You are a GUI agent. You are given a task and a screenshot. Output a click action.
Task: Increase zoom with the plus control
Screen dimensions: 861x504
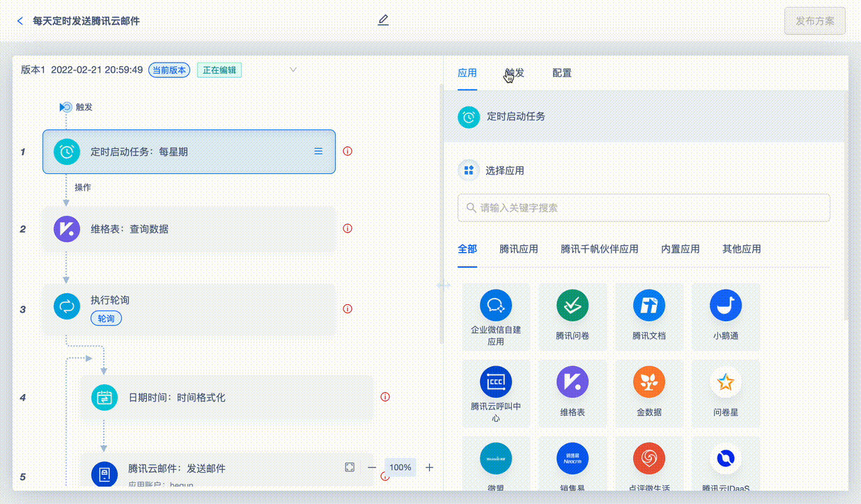click(x=430, y=467)
